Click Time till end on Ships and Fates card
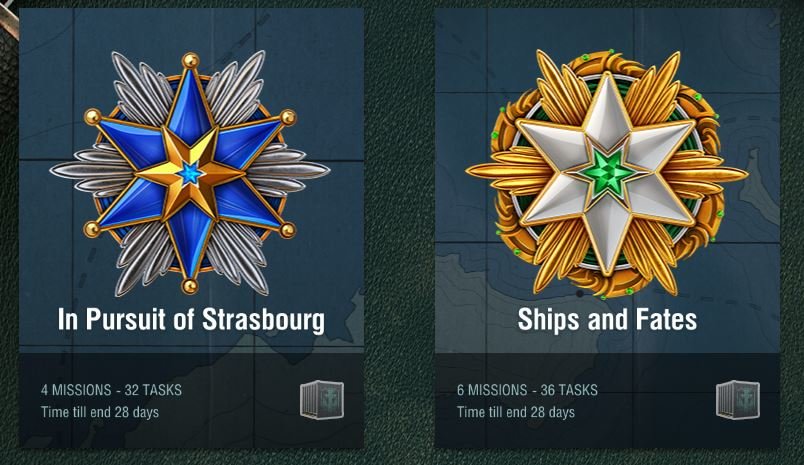Image resolution: width=804 pixels, height=465 pixels. point(516,412)
